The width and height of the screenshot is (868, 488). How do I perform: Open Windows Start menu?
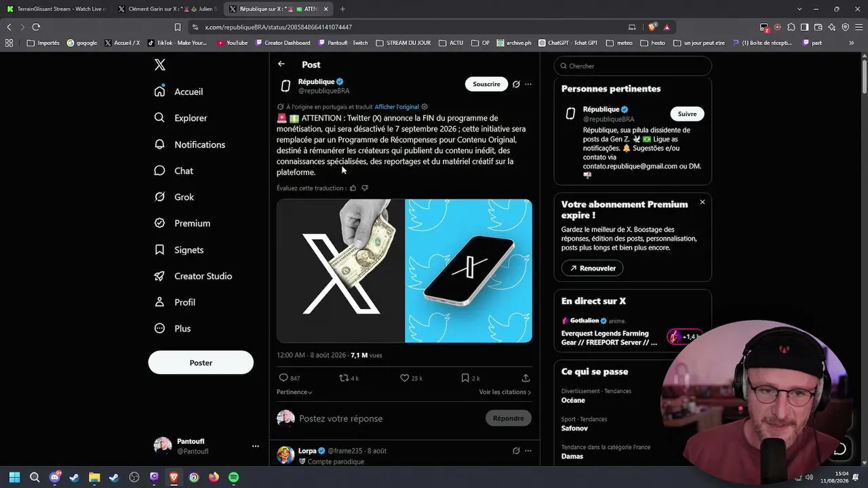[14, 477]
